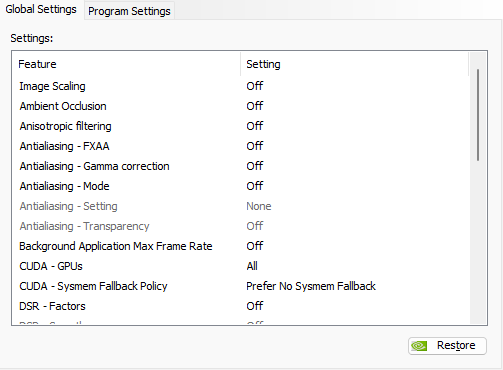Open Antialiasing - Gamma correction setting value
The width and height of the screenshot is (503, 370).
point(255,166)
